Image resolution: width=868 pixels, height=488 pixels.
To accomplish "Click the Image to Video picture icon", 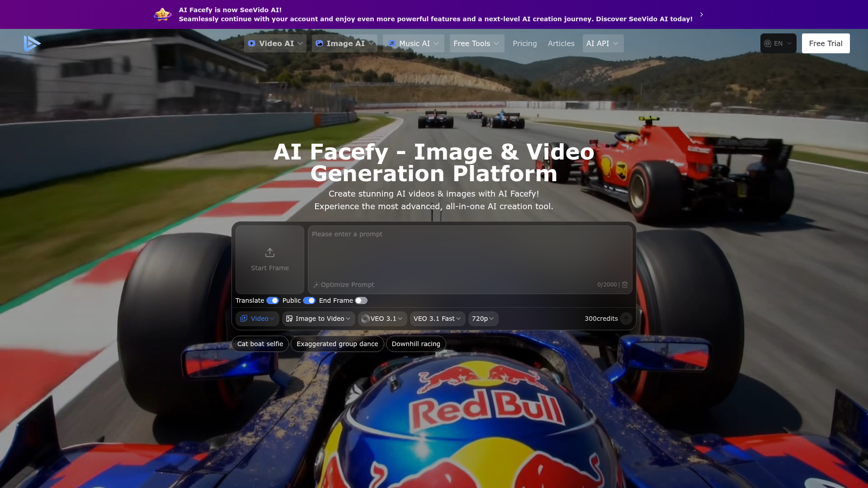I will (x=289, y=319).
